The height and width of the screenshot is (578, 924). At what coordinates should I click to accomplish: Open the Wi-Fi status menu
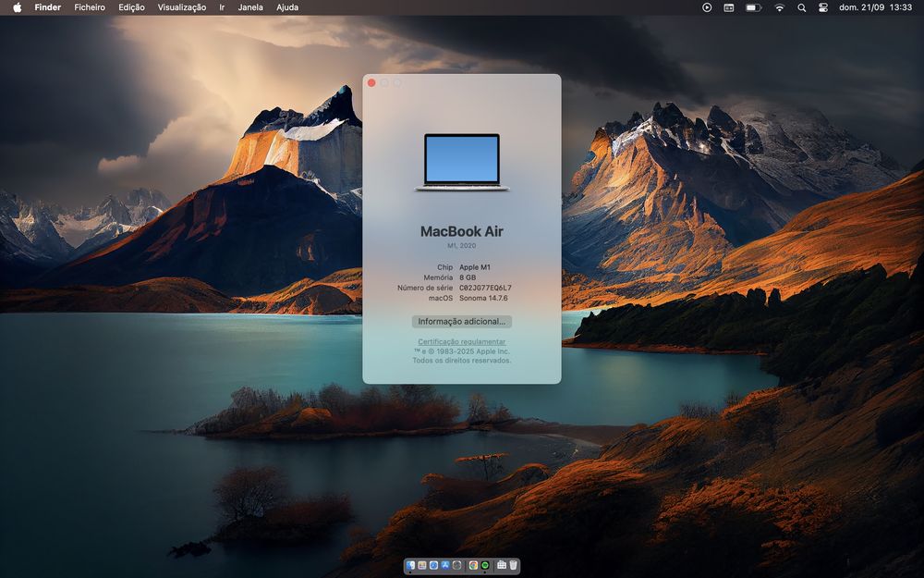click(x=780, y=7)
